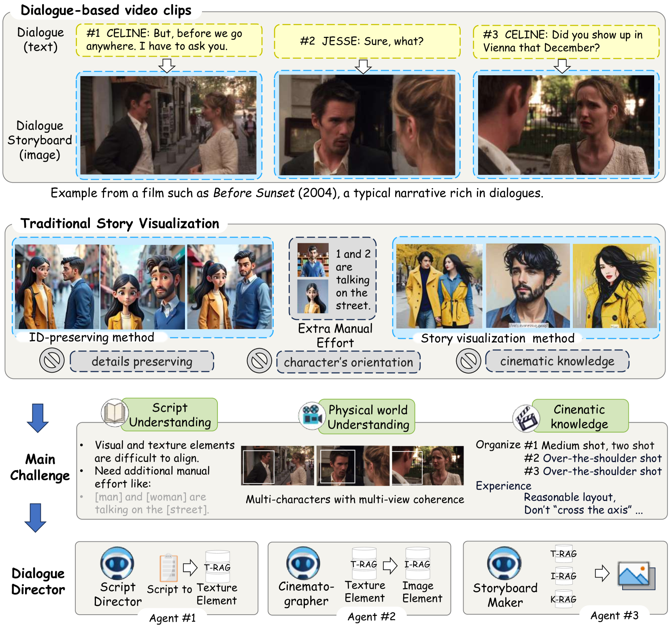This screenshot has height=628, width=672.
Task: Select the bearded man portrait in Story visualization method
Action: (x=528, y=286)
